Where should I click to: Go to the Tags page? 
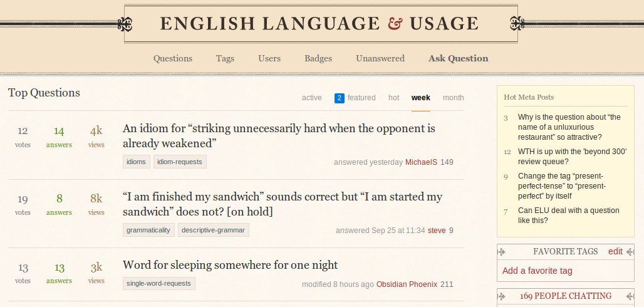click(x=225, y=58)
